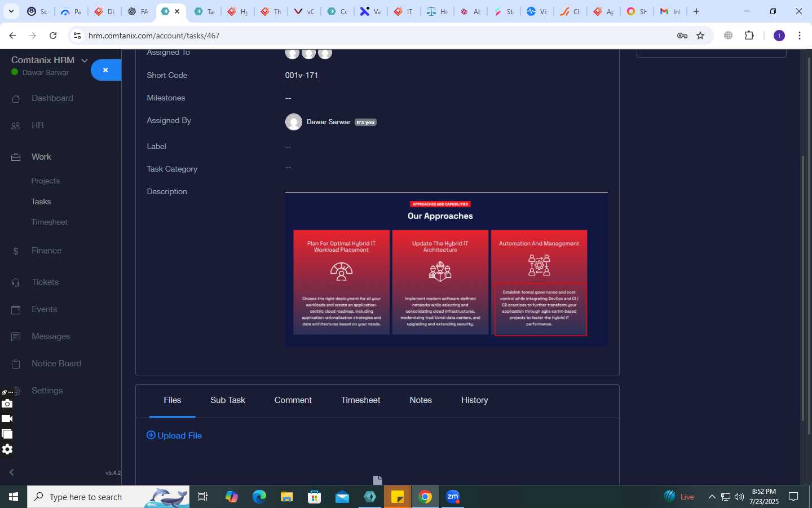The image size is (812, 508).
Task: Click the screenshot camera overlay icon
Action: tap(7, 404)
